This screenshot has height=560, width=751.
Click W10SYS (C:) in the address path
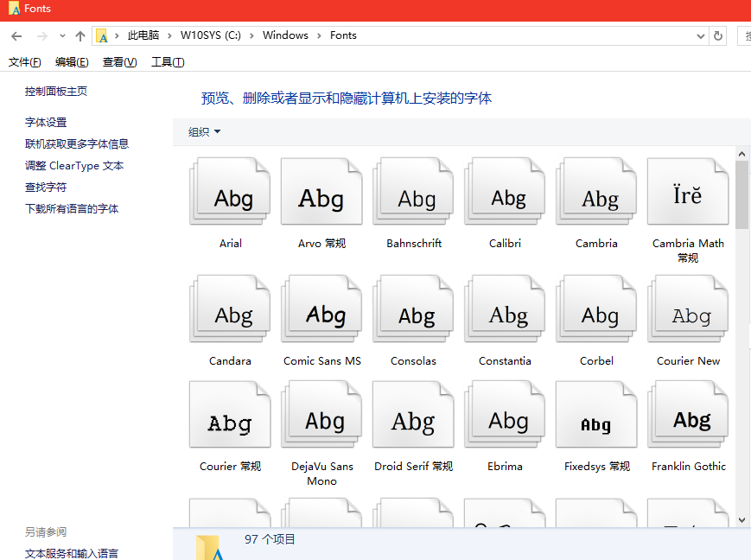tap(211, 35)
